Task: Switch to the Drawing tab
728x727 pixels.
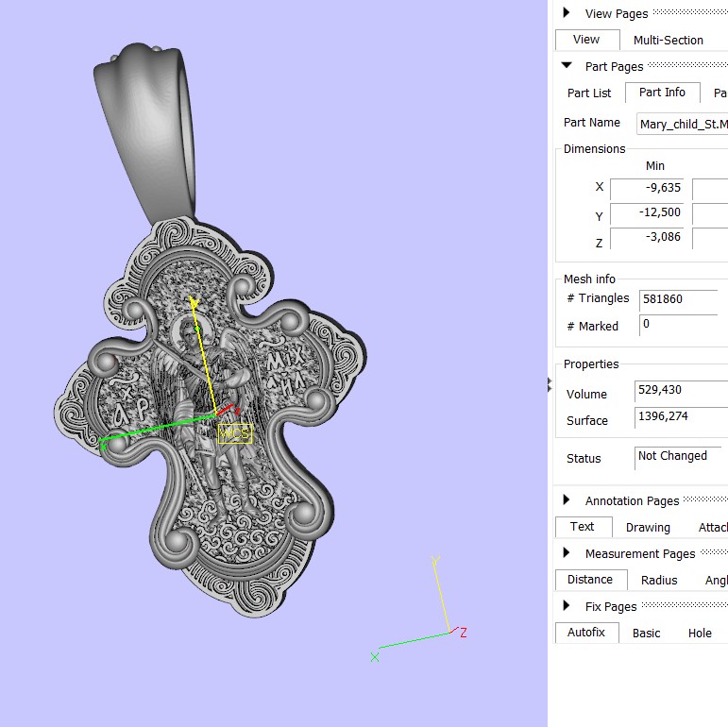Action: click(x=648, y=528)
